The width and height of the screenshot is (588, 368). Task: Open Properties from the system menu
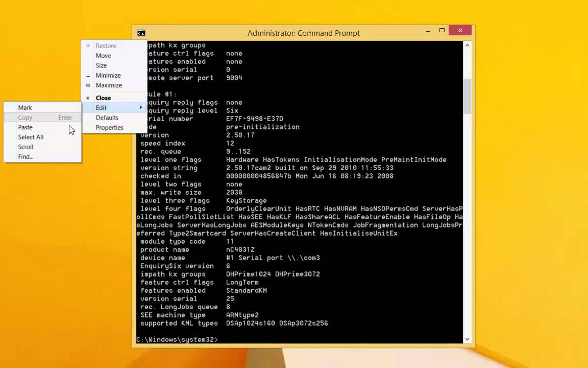(114, 128)
